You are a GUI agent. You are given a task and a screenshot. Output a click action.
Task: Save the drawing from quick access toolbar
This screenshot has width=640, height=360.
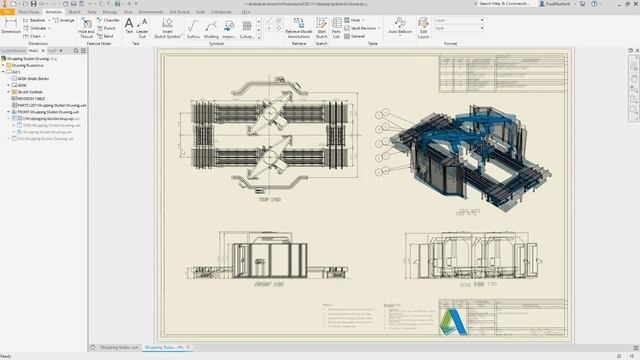[33, 4]
